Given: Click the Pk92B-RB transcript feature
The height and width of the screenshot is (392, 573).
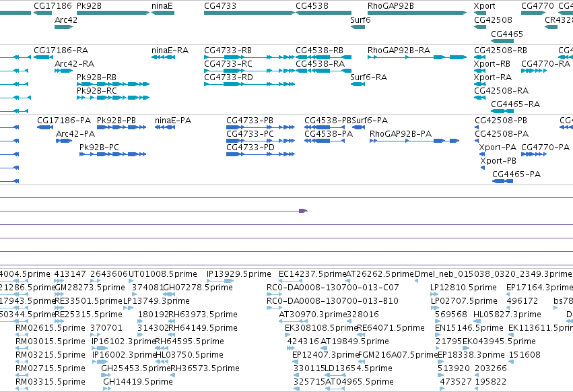Looking at the screenshot, I should point(113,84).
